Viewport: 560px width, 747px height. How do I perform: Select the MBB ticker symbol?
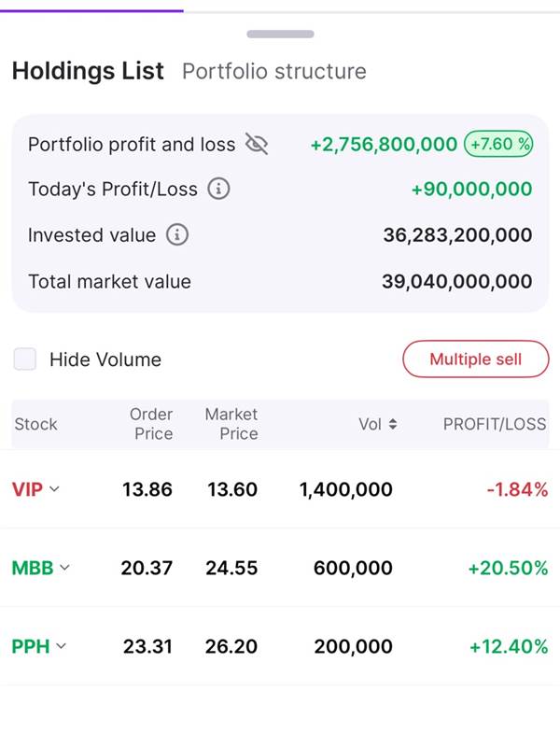click(33, 568)
